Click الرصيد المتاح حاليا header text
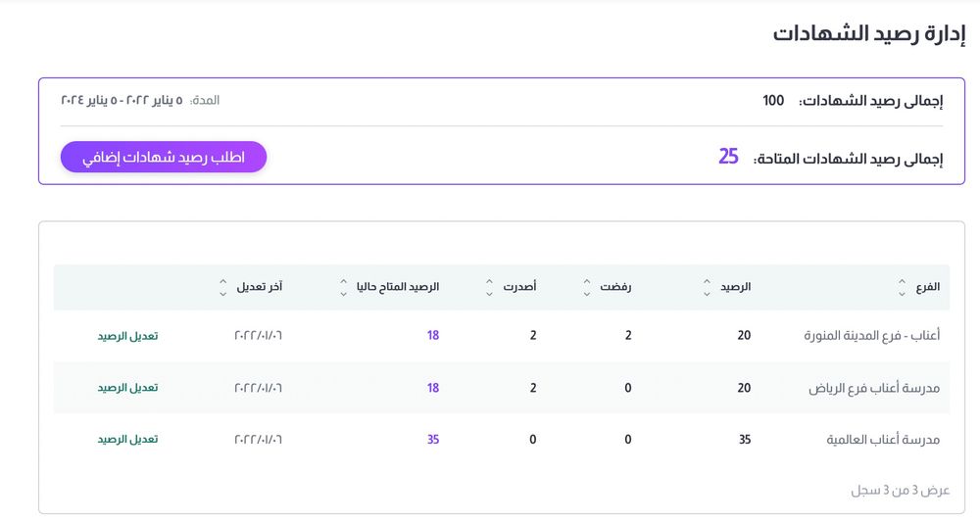 point(398,287)
